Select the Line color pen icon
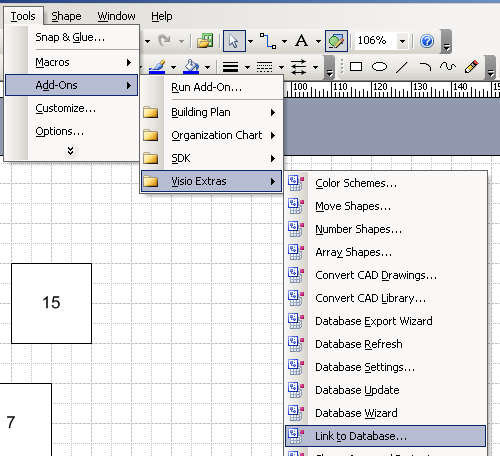 (157, 66)
